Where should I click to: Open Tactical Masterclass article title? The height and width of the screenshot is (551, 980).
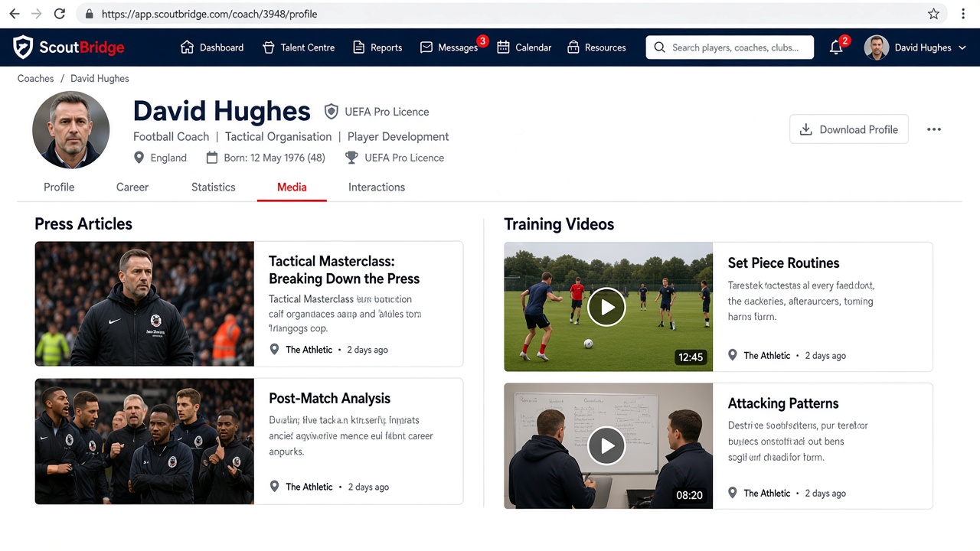coord(345,270)
